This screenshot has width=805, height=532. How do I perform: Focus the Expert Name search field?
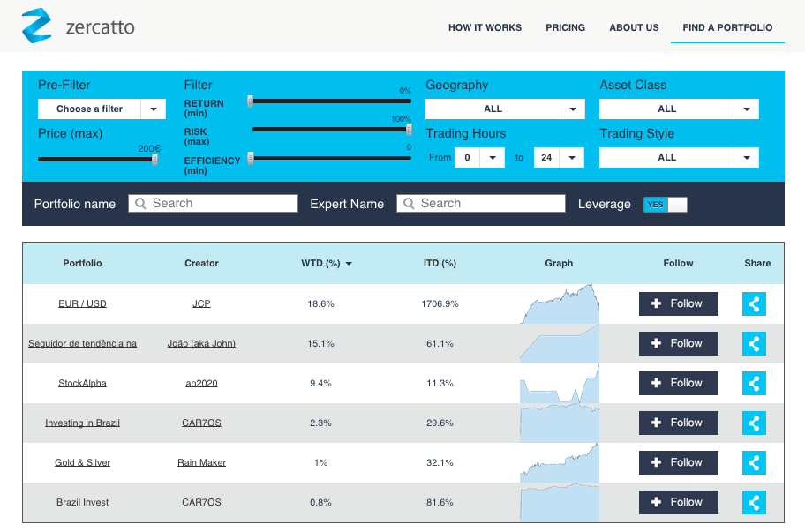481,203
